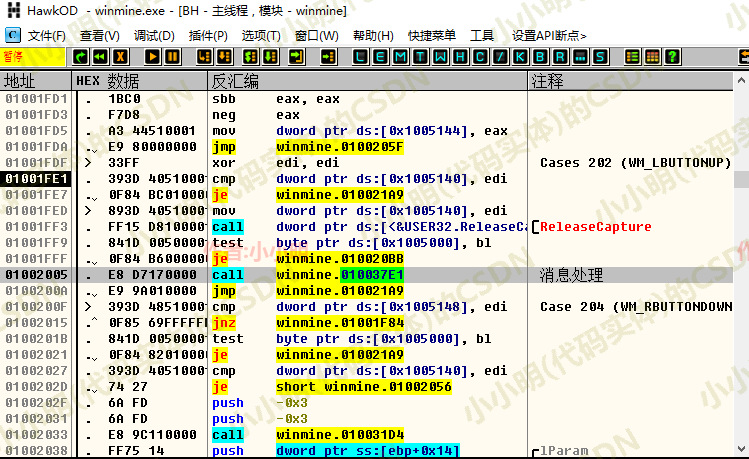Click call target 010037E1 in disassembly
Image resolution: width=749 pixels, height=459 pixels.
tap(372, 275)
